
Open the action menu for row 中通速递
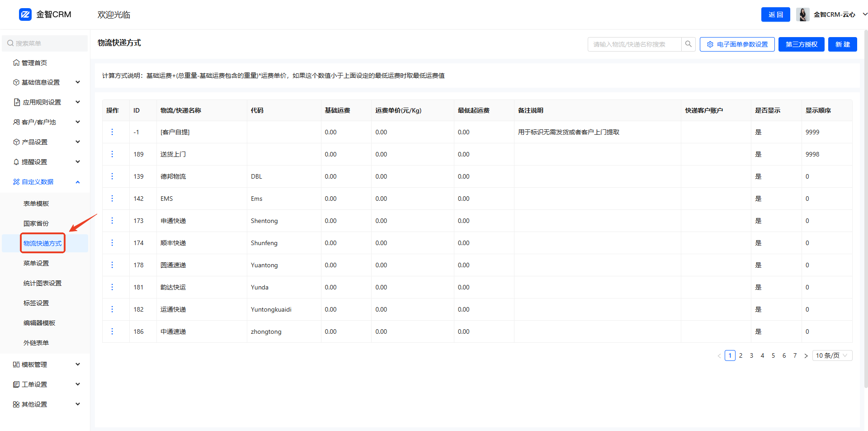click(112, 332)
